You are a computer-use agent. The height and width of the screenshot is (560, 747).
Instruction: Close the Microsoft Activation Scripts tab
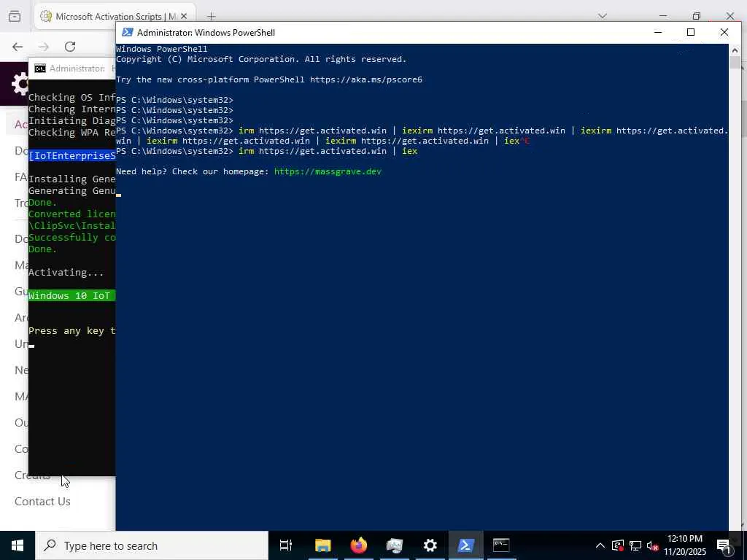(184, 16)
